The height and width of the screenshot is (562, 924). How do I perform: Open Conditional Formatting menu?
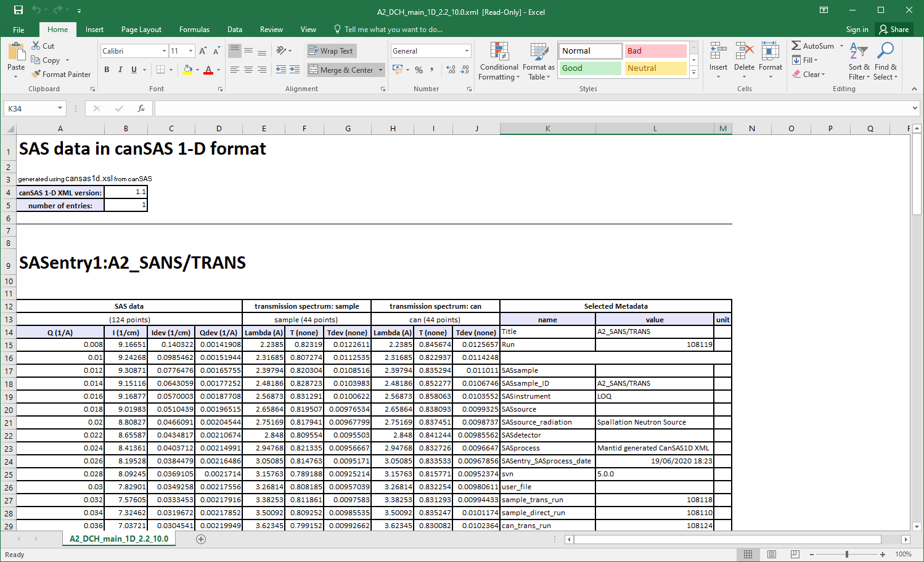(499, 62)
